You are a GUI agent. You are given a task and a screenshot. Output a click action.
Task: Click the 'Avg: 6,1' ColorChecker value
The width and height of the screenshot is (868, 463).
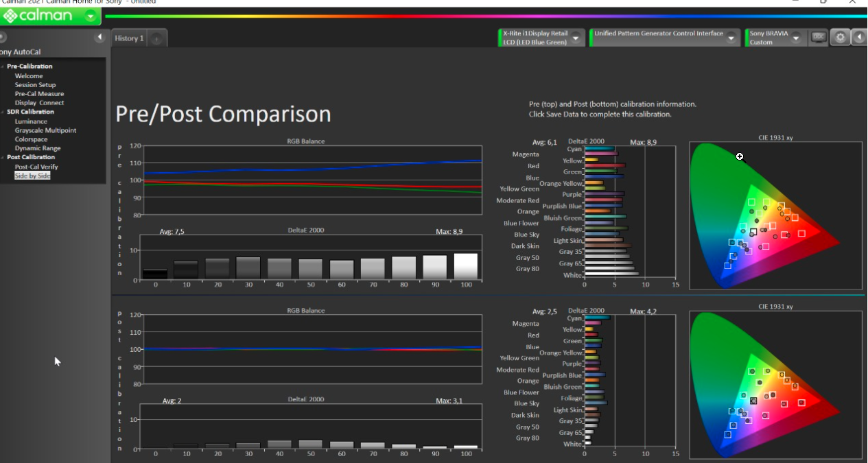pyautogui.click(x=544, y=143)
